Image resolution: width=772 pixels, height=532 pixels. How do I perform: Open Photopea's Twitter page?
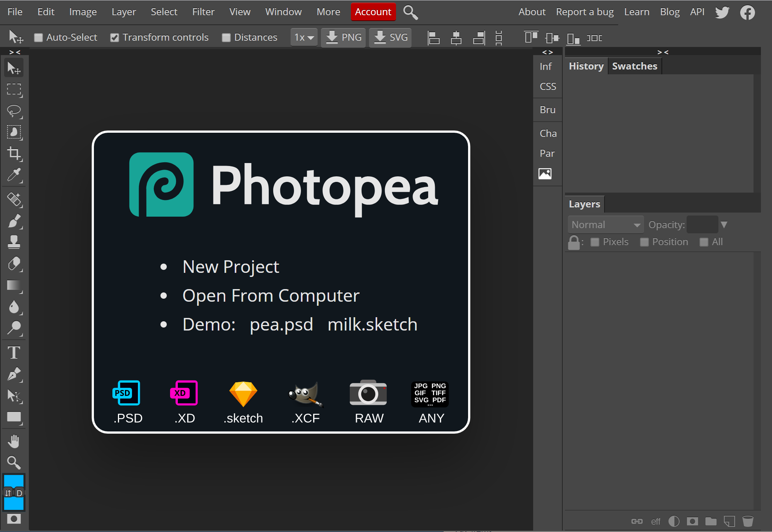pyautogui.click(x=722, y=12)
